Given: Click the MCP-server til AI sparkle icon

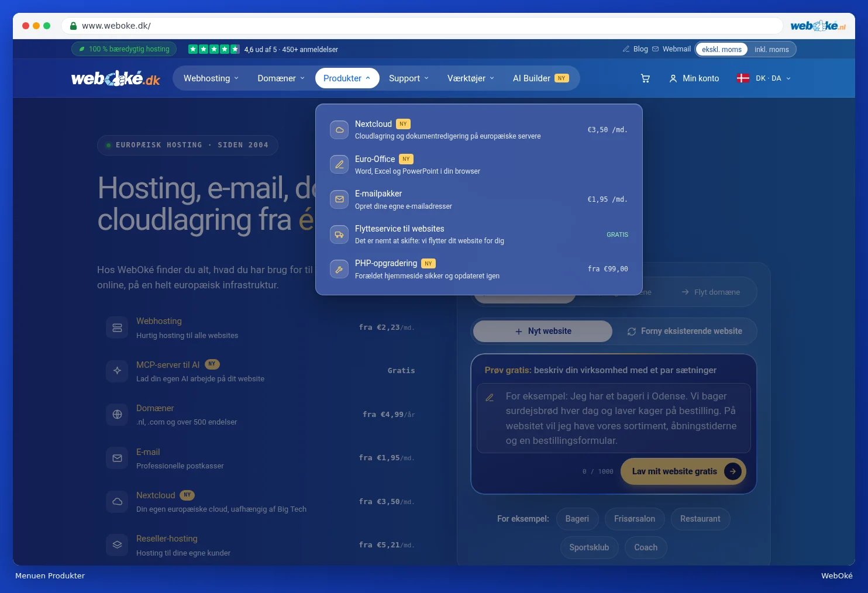Looking at the screenshot, I should [x=117, y=371].
